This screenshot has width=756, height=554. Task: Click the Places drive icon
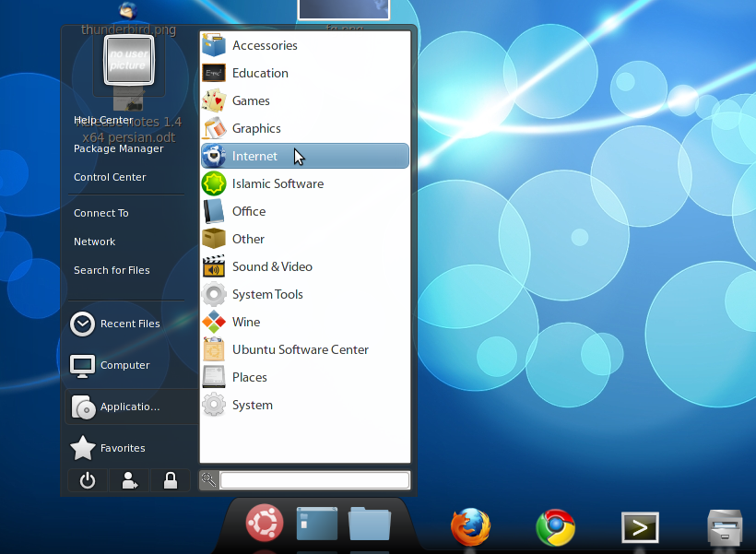214,377
